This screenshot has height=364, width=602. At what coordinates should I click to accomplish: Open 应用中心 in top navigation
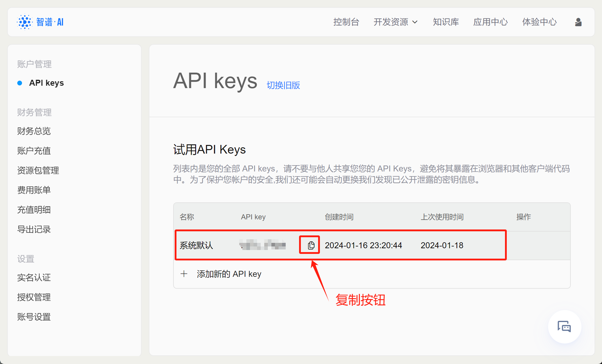(x=490, y=22)
